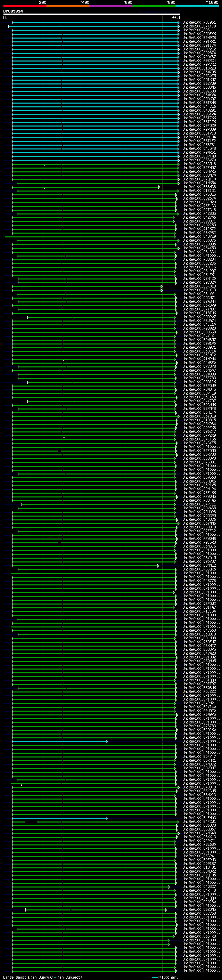Screen dimensions: 222x980
Task: Click short cyan alignment bar of UniRef100_B4FHA3
Action: (x=60, y=818)
